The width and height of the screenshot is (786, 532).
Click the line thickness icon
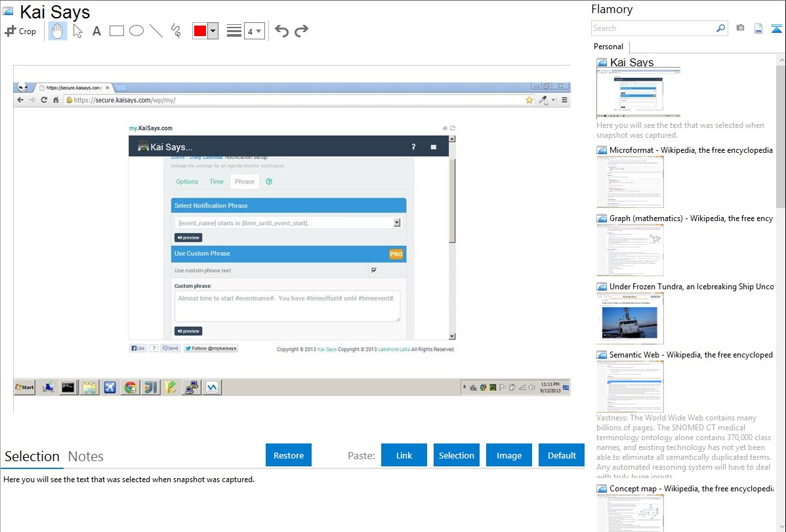point(234,31)
